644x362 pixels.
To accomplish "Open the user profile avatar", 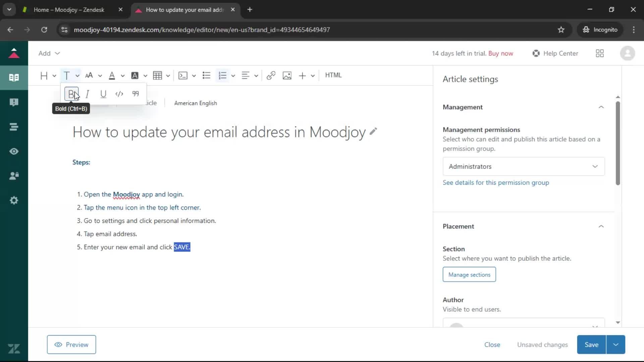I will [x=628, y=53].
